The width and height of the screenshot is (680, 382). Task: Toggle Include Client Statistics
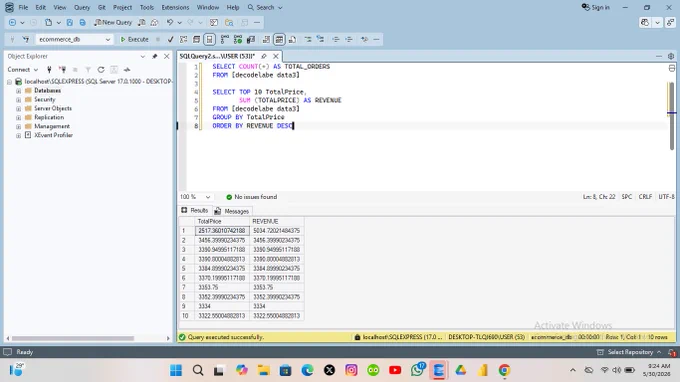(x=251, y=39)
